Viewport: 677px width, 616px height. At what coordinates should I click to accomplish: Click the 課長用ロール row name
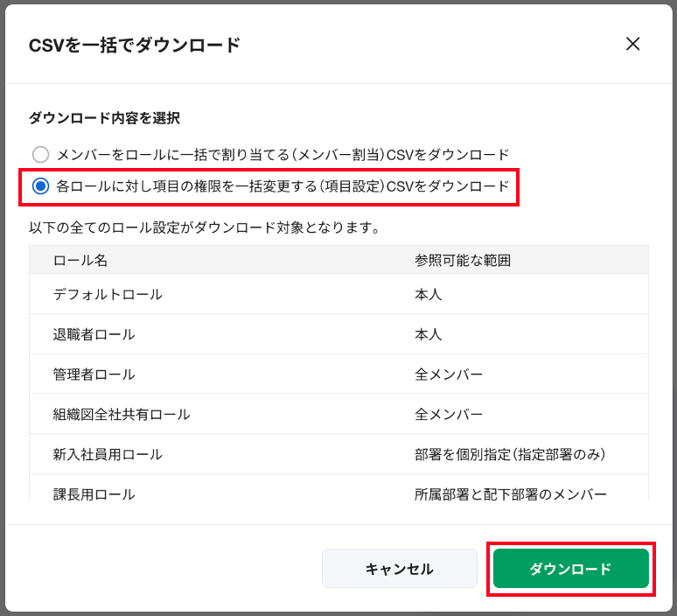[94, 493]
